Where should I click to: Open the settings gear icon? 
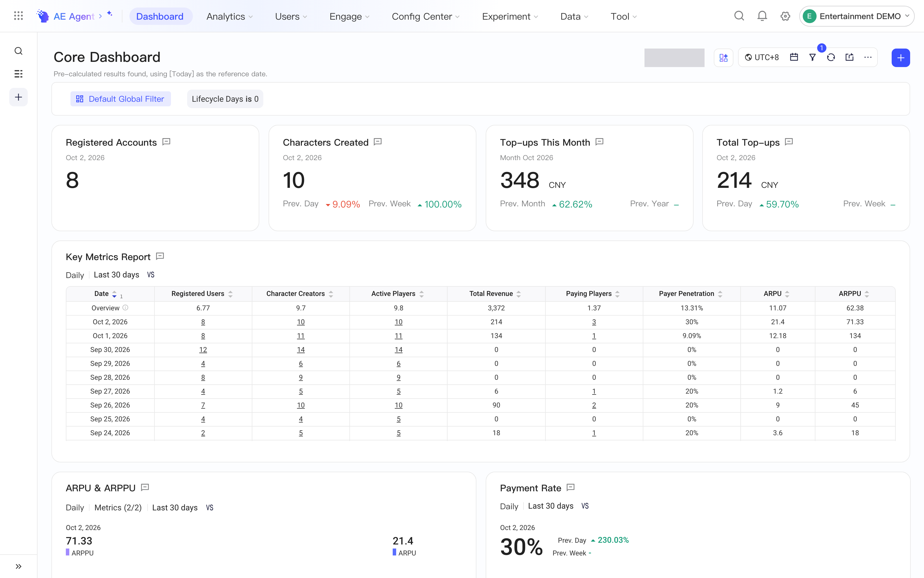(x=785, y=16)
